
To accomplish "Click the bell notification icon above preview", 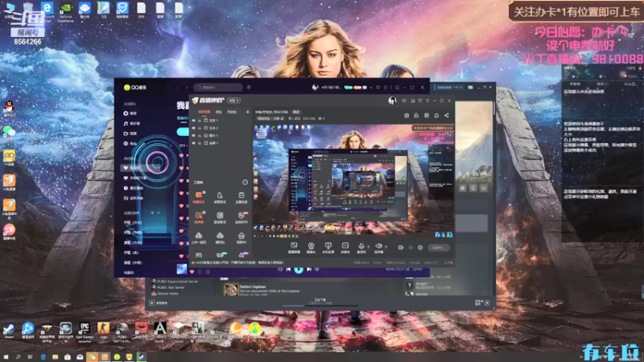I will [x=436, y=116].
